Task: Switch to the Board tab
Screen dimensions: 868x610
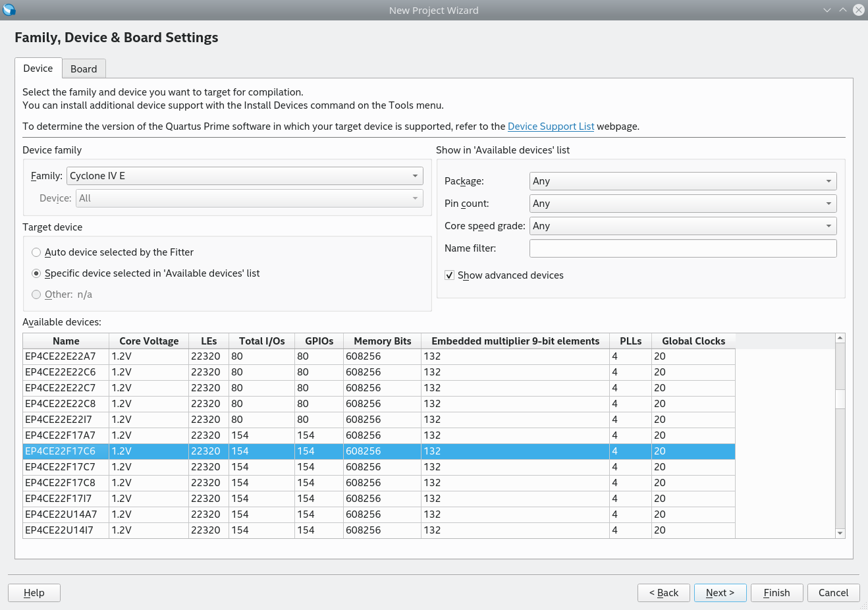Action: pyautogui.click(x=84, y=69)
